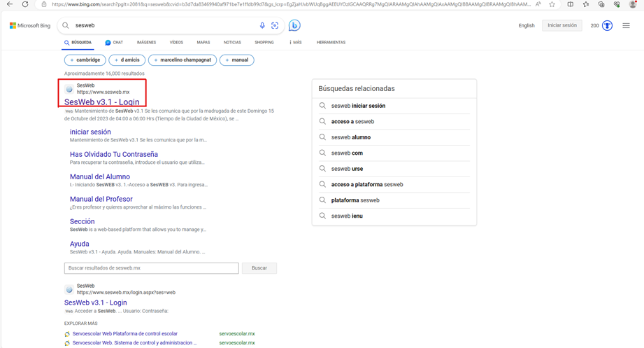
Task: Open the Favorites list icon
Action: [x=586, y=4]
